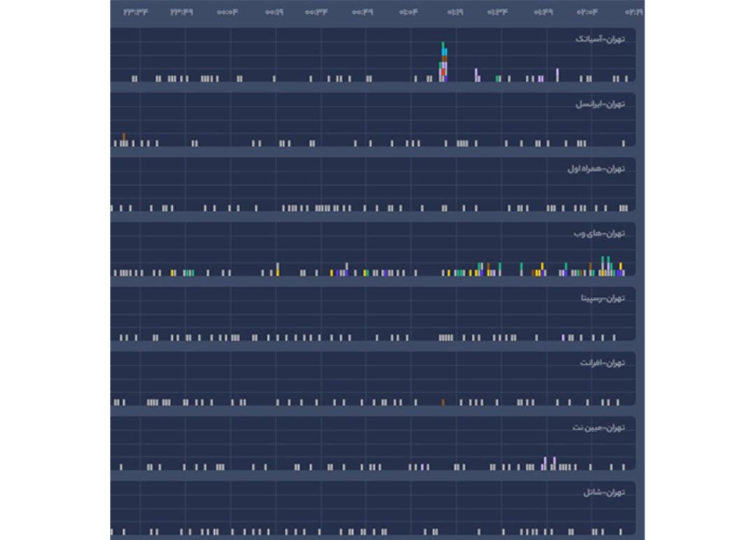Click the lone orange bar in Afranet row
The image size is (756, 540).
[443, 402]
